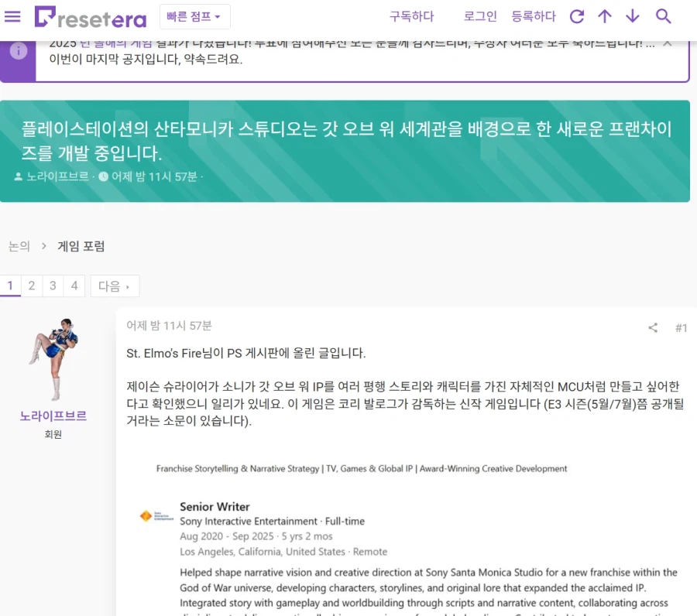Click the 등록하다 register link
The image size is (697, 616).
533,15
